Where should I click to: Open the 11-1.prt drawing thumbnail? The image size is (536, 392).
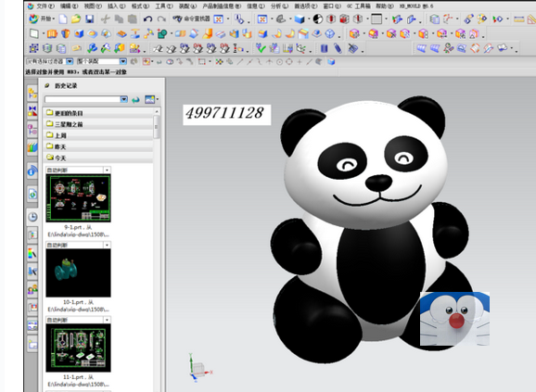(x=78, y=348)
